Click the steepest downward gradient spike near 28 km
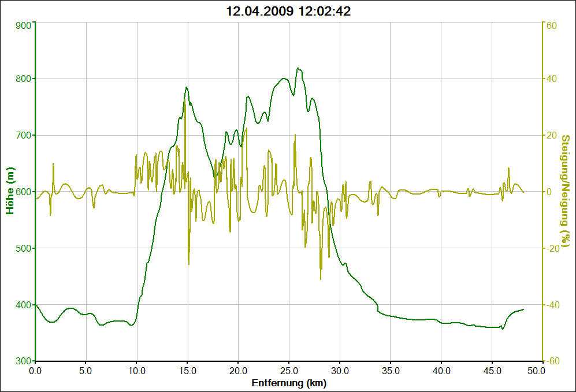 [321, 279]
